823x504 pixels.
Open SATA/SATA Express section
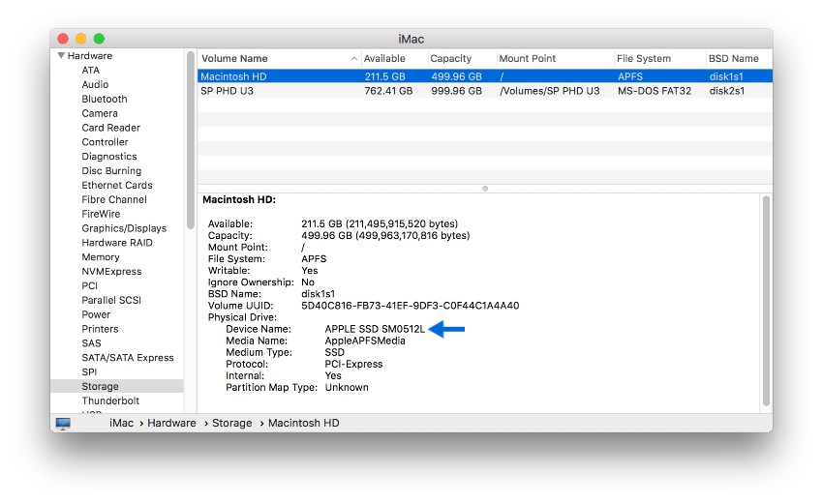tap(128, 358)
